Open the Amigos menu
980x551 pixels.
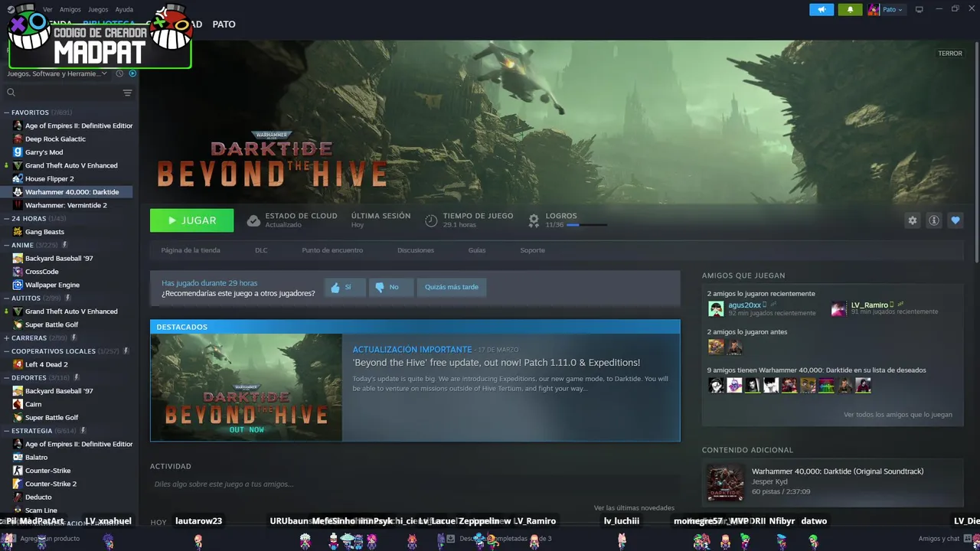70,10
